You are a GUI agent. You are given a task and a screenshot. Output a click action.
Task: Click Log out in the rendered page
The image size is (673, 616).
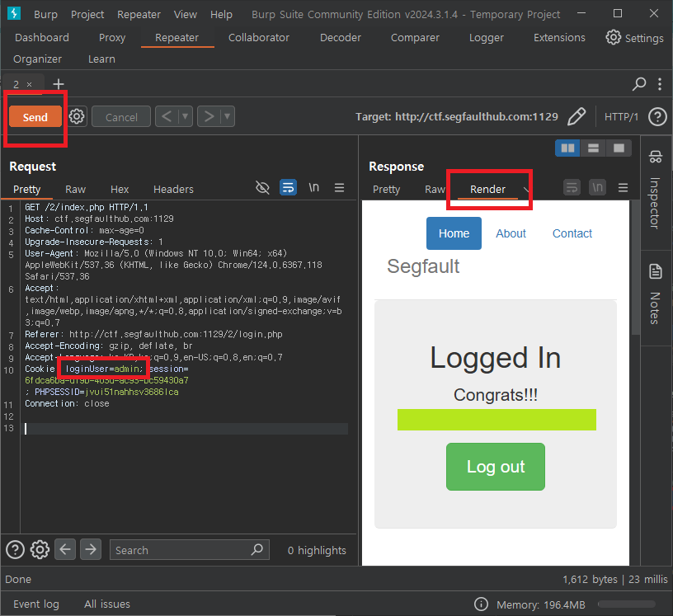[x=495, y=467]
